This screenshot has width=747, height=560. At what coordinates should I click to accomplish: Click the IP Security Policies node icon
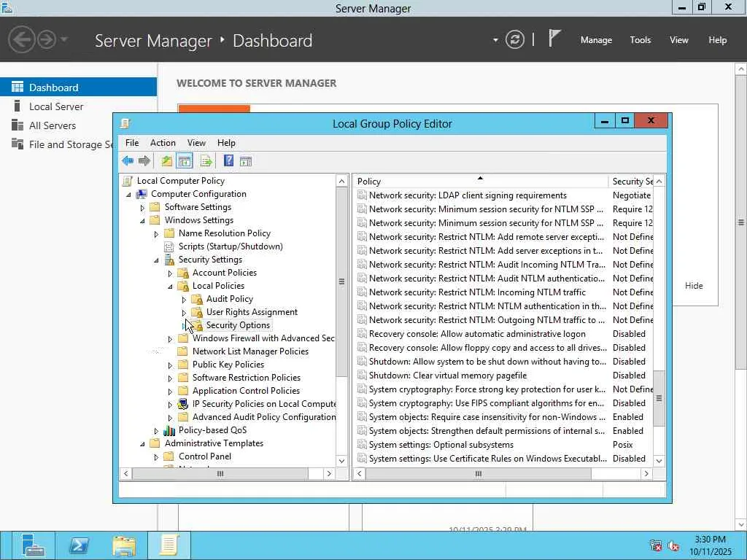pos(183,404)
